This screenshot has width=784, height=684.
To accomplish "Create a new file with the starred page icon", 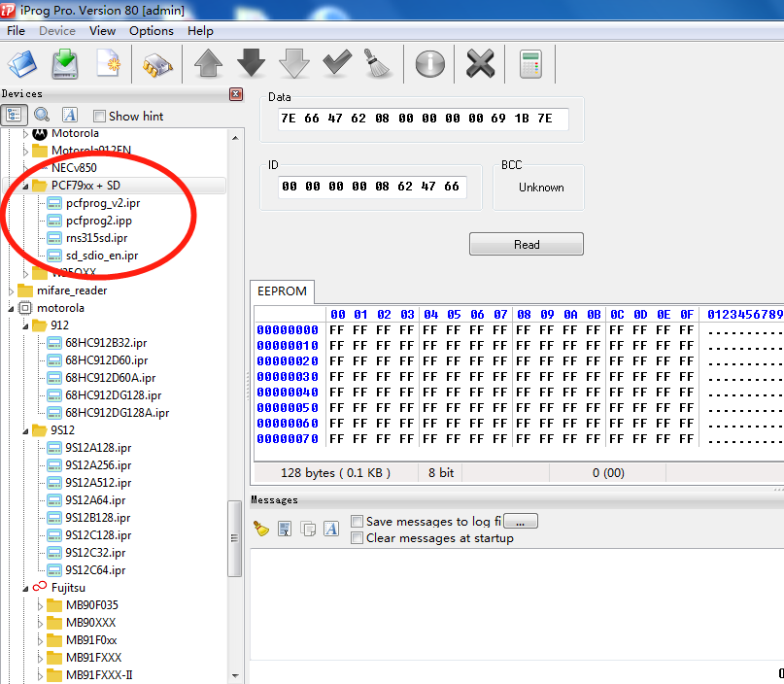I will [109, 63].
